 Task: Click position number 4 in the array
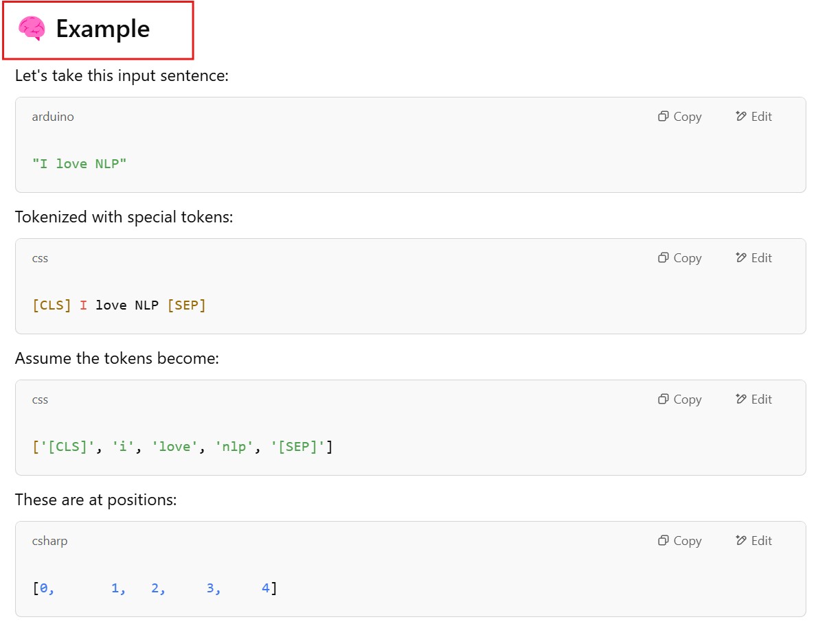[x=265, y=588]
